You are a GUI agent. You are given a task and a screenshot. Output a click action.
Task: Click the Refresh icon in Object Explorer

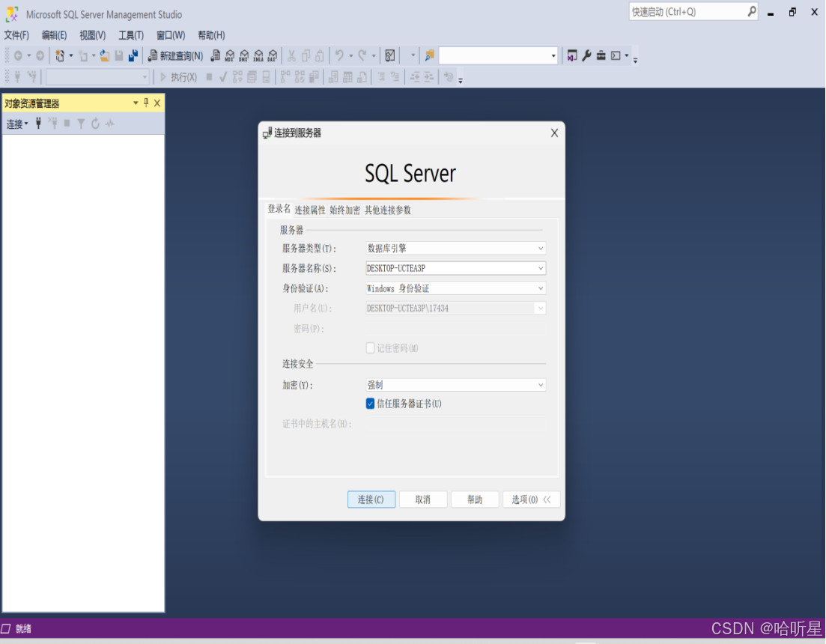pyautogui.click(x=95, y=124)
